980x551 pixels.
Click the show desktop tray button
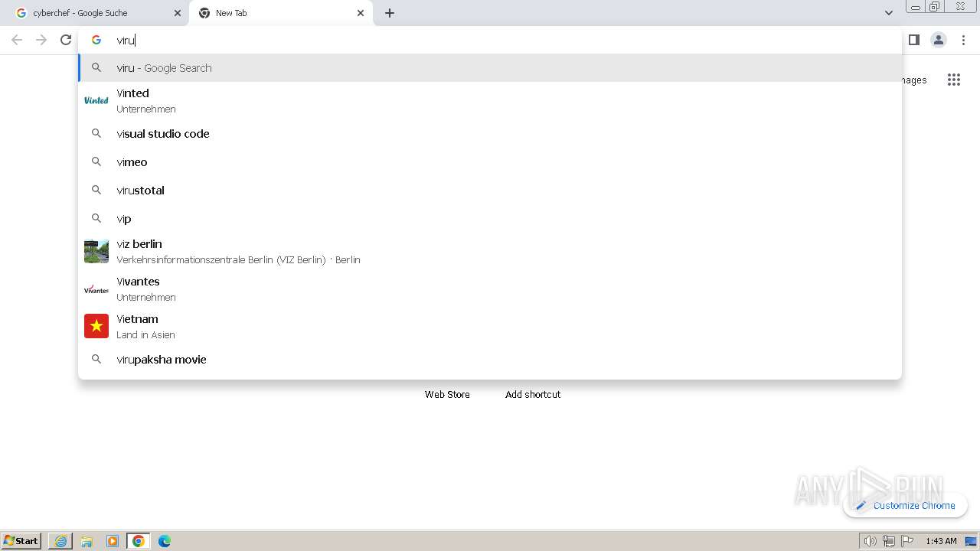tap(972, 541)
